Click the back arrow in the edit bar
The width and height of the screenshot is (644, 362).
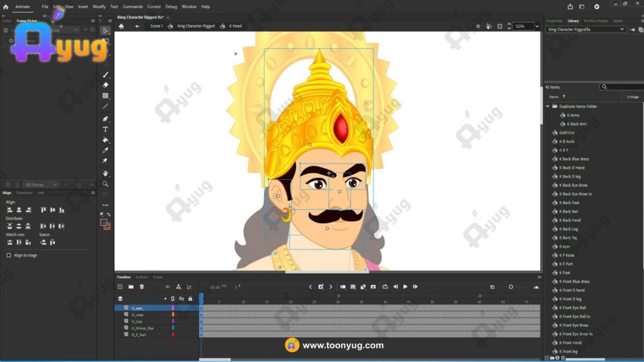pos(137,26)
